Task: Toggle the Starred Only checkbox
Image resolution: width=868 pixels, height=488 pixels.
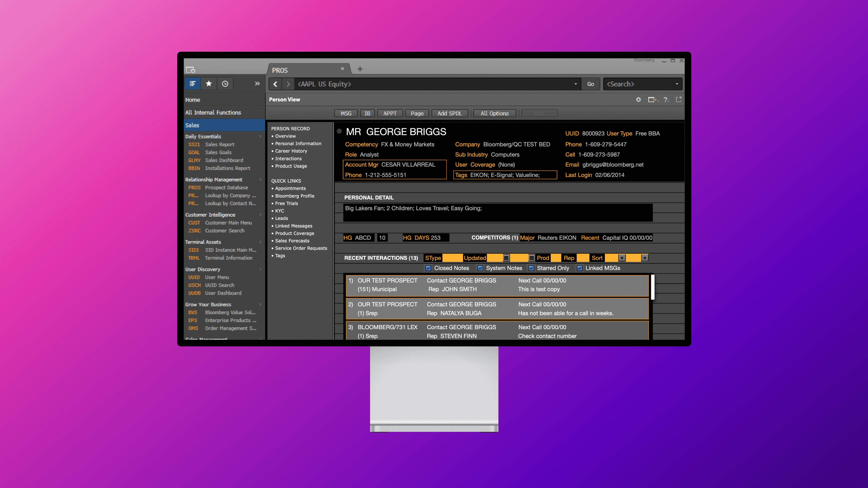Action: tap(531, 268)
